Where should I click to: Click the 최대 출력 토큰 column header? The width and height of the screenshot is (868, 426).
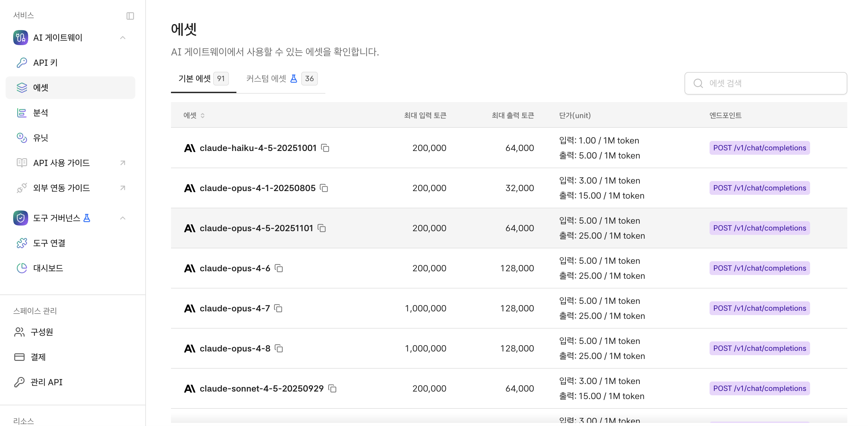tap(513, 115)
